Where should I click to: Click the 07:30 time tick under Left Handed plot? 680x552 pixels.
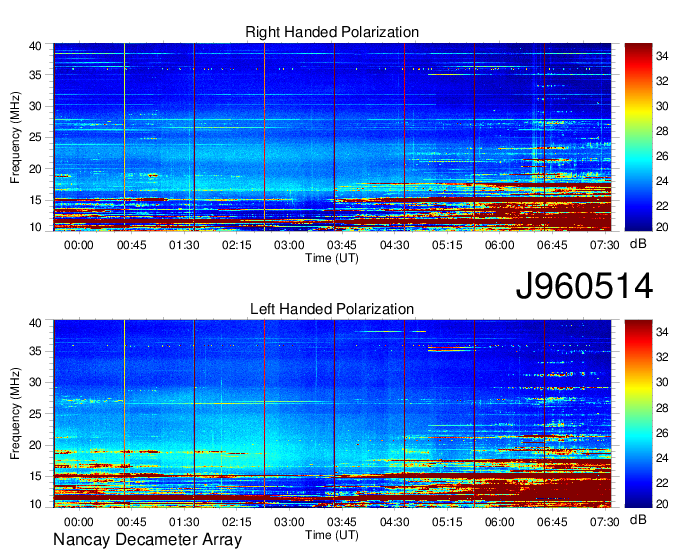604,522
